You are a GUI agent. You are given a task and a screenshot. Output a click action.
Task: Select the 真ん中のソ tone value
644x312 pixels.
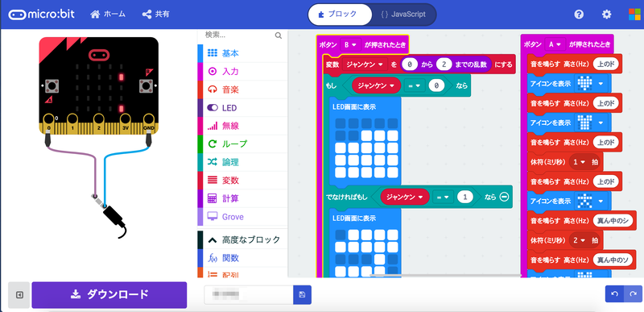612,259
